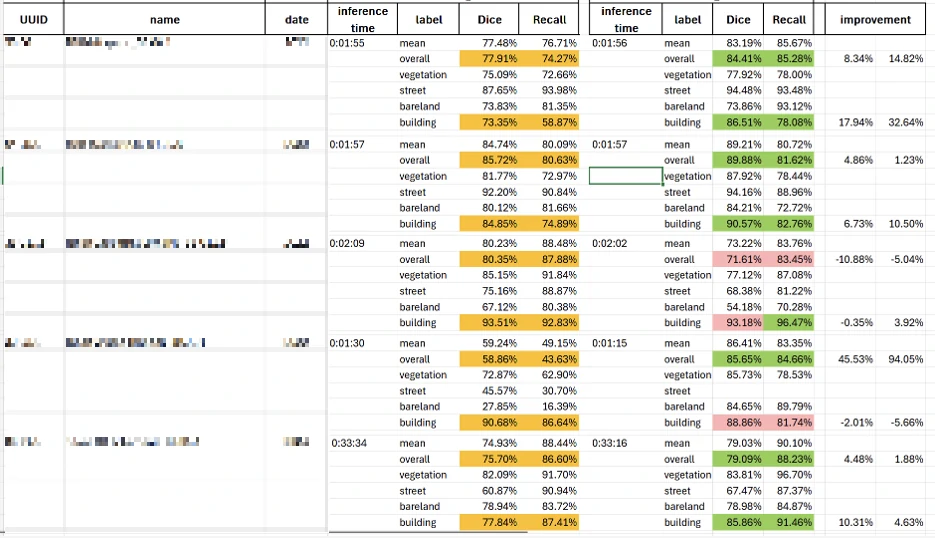This screenshot has width=935, height=538.
Task: Click the orange 43.63% Recall cell
Action: pyautogui.click(x=549, y=359)
